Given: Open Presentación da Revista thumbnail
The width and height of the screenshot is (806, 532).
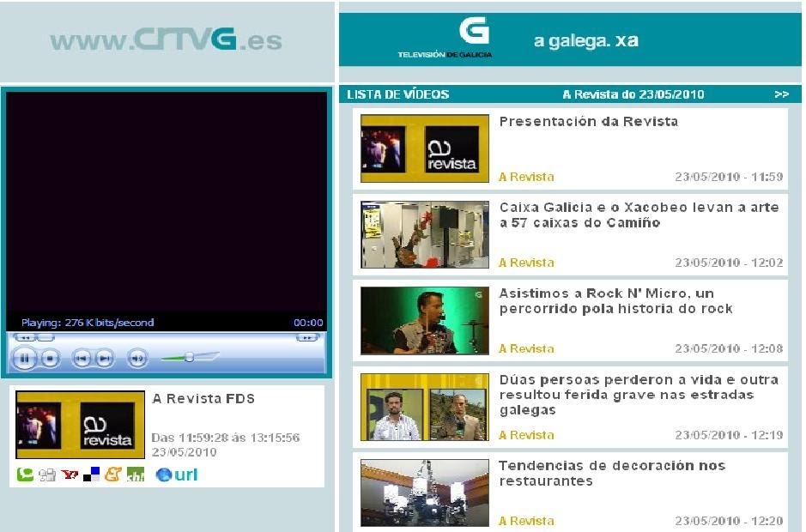Looking at the screenshot, I should 425,148.
